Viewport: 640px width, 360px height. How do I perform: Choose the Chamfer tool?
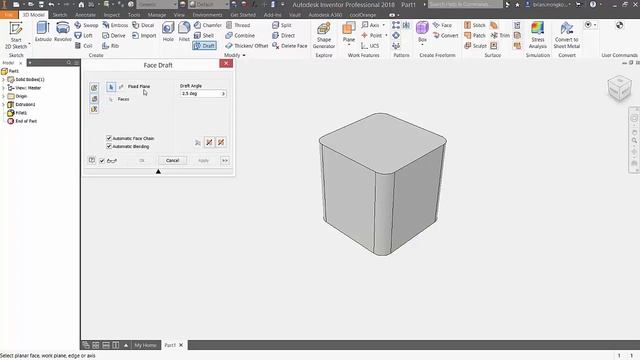(x=208, y=25)
